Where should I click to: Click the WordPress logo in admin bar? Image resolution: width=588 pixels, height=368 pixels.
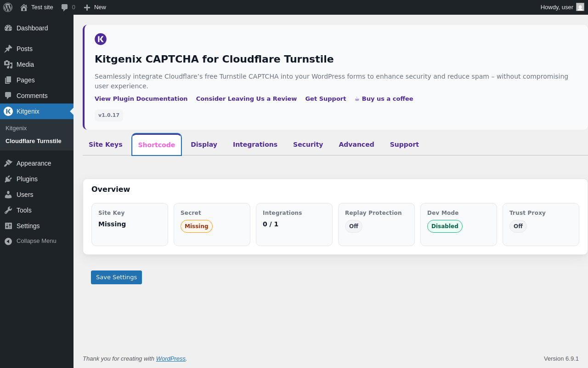click(8, 7)
